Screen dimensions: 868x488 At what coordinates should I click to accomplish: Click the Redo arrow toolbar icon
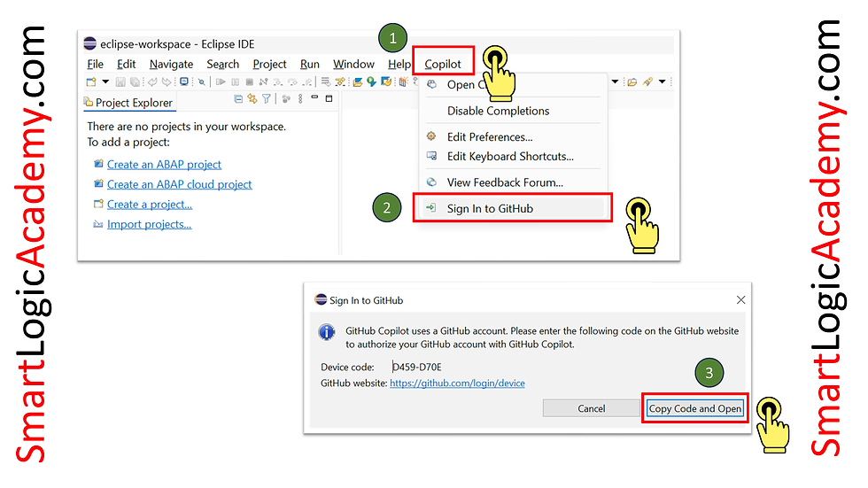[167, 81]
